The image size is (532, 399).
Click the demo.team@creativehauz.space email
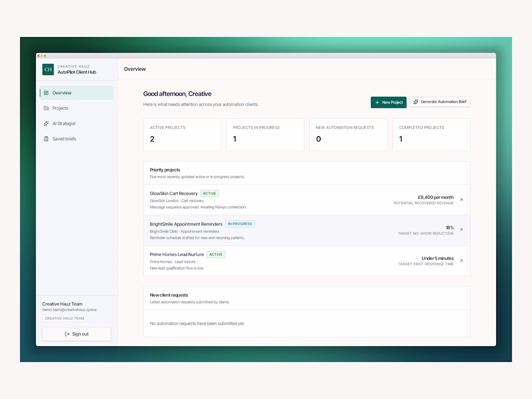click(x=69, y=310)
